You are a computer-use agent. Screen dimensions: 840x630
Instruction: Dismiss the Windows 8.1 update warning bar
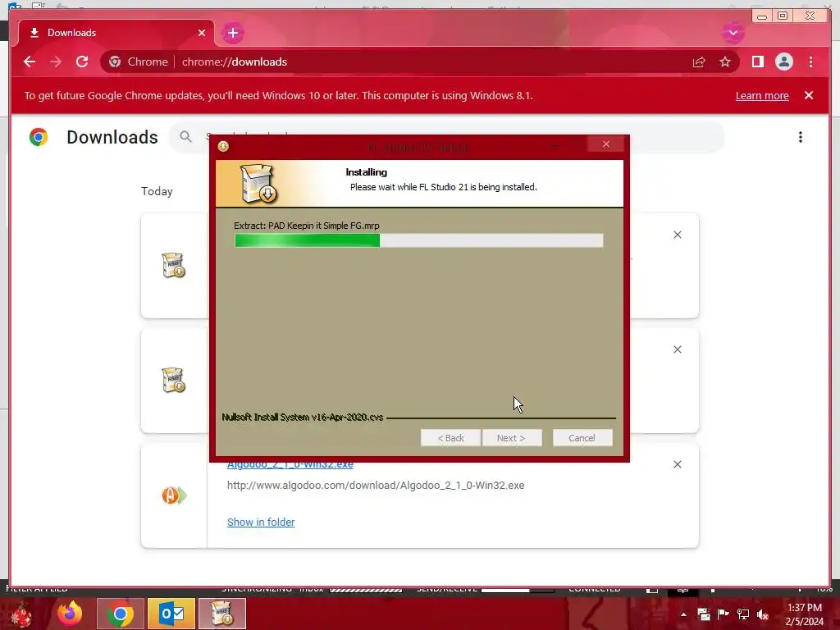(x=808, y=95)
